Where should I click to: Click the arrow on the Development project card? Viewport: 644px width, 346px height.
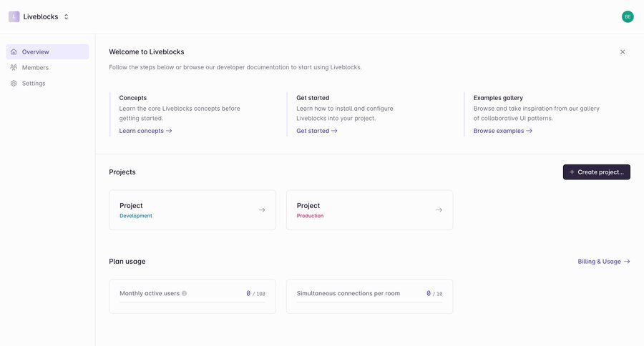click(x=262, y=209)
